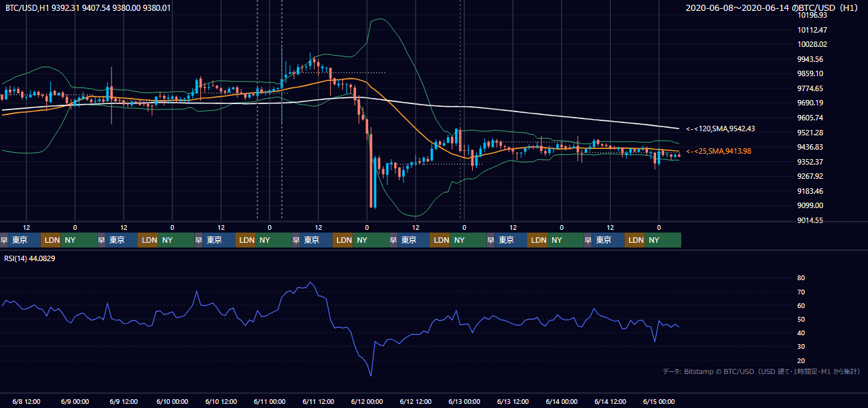This screenshot has width=868, height=408.
Task: Click the Bitstamp data source note
Action: click(x=761, y=371)
